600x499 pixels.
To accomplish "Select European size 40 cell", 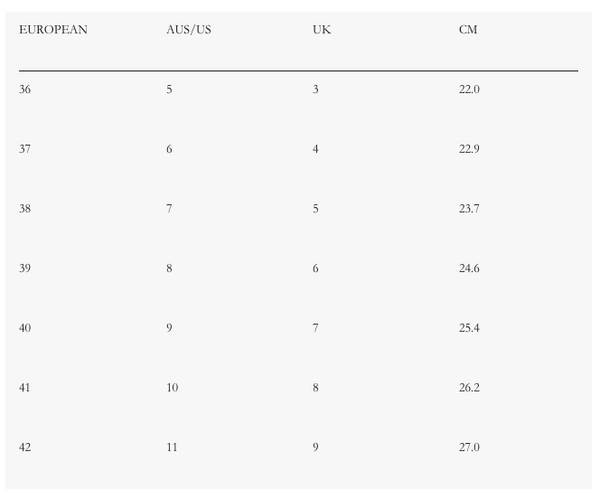I will click(25, 327).
